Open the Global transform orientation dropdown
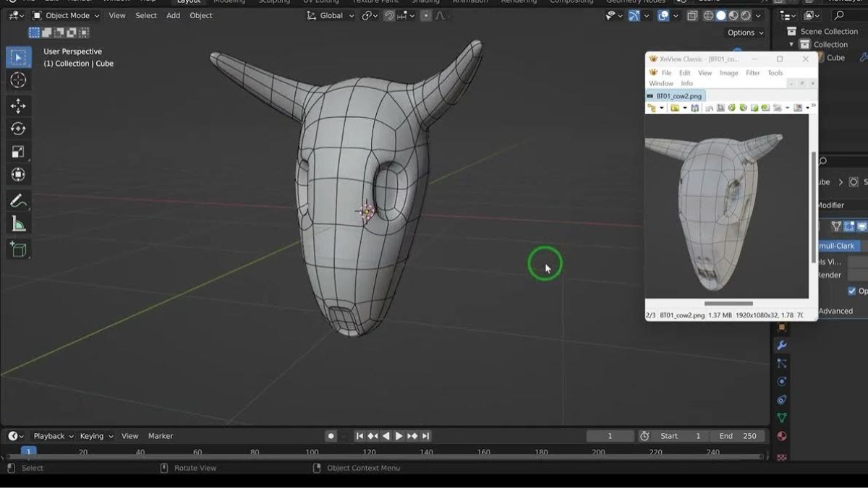868x488 pixels. pos(331,15)
